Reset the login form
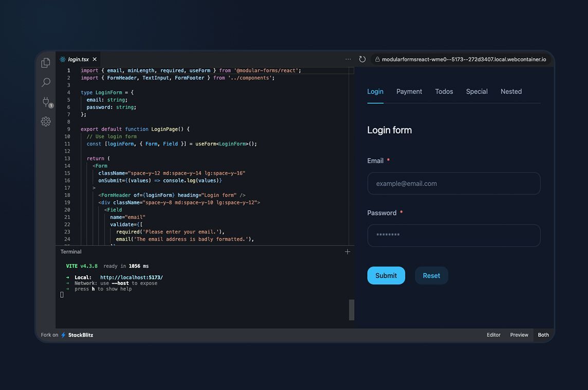Viewport: 588px width, 390px height. click(431, 275)
